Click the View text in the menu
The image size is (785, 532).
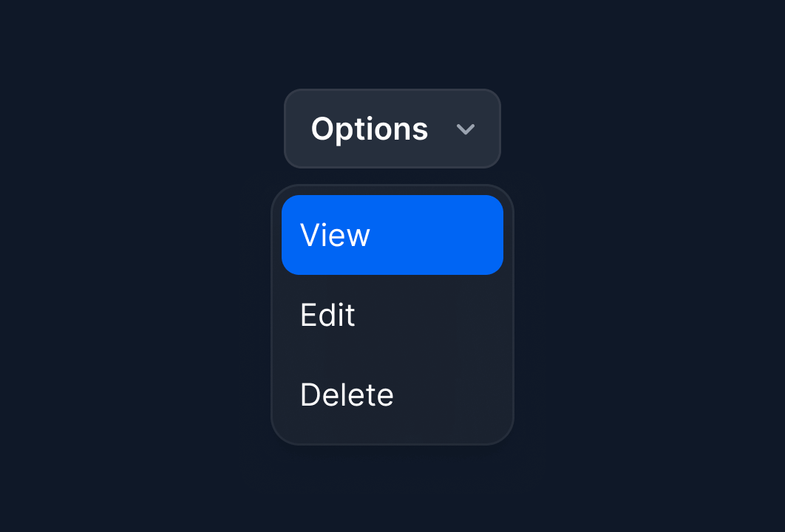coord(335,235)
